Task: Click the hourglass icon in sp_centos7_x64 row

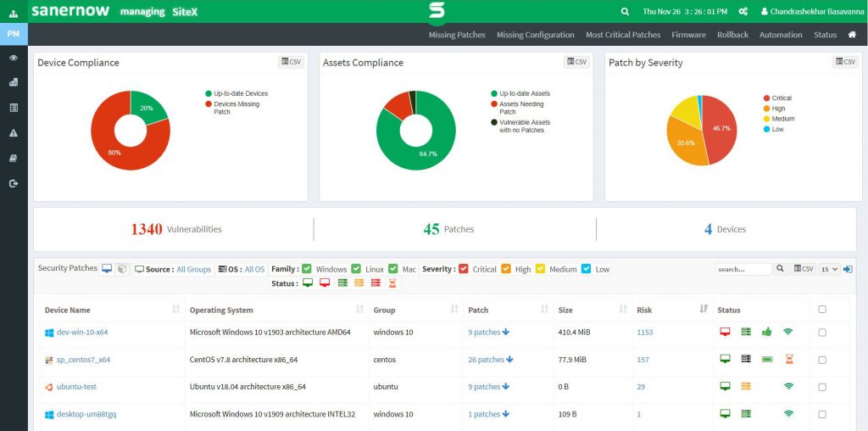Action: (789, 360)
